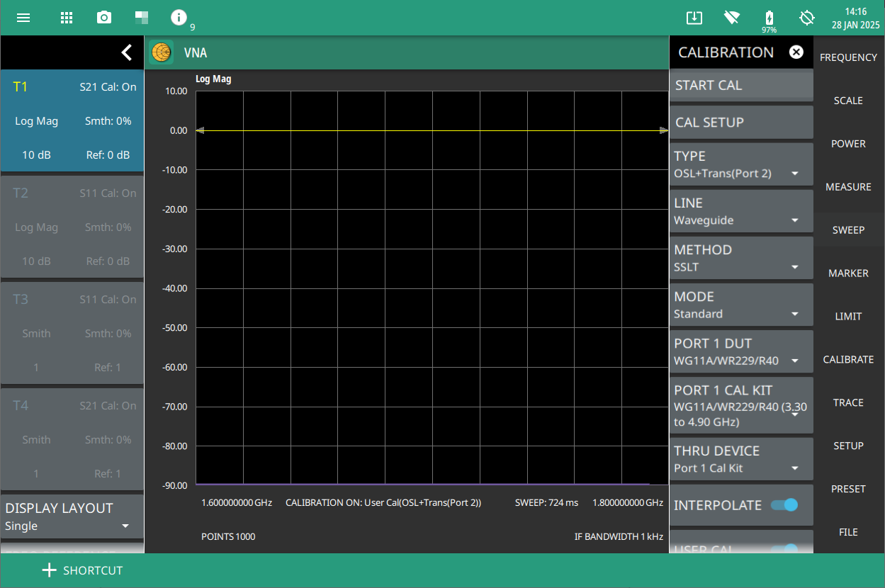Open the Marker menu
885x588 pixels.
click(848, 273)
